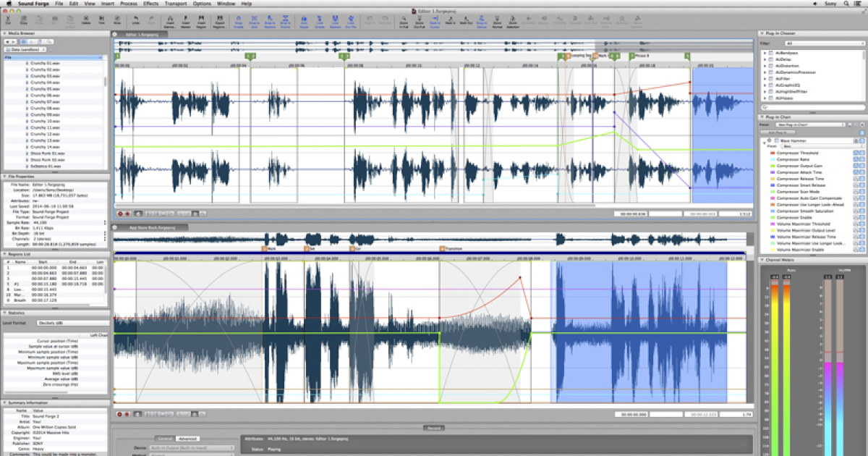Click the Copy tool in the toolbar
868x456 pixels.
pyautogui.click(x=24, y=20)
